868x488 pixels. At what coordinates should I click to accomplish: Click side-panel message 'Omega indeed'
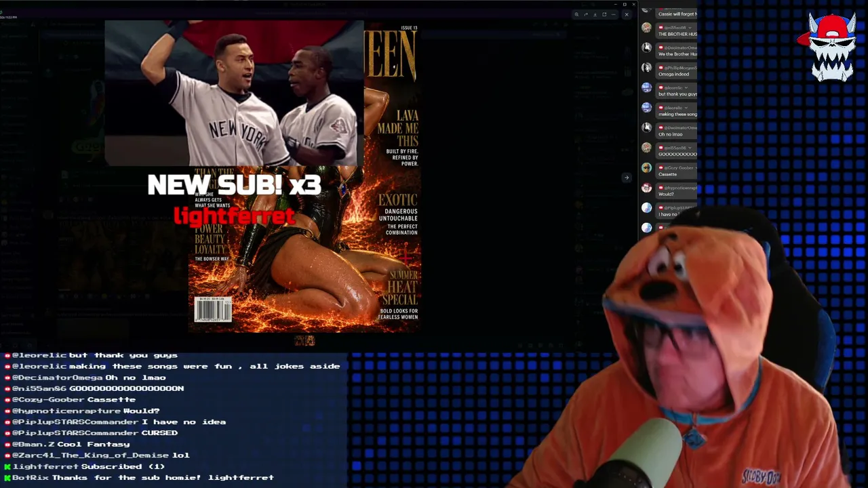(x=673, y=74)
